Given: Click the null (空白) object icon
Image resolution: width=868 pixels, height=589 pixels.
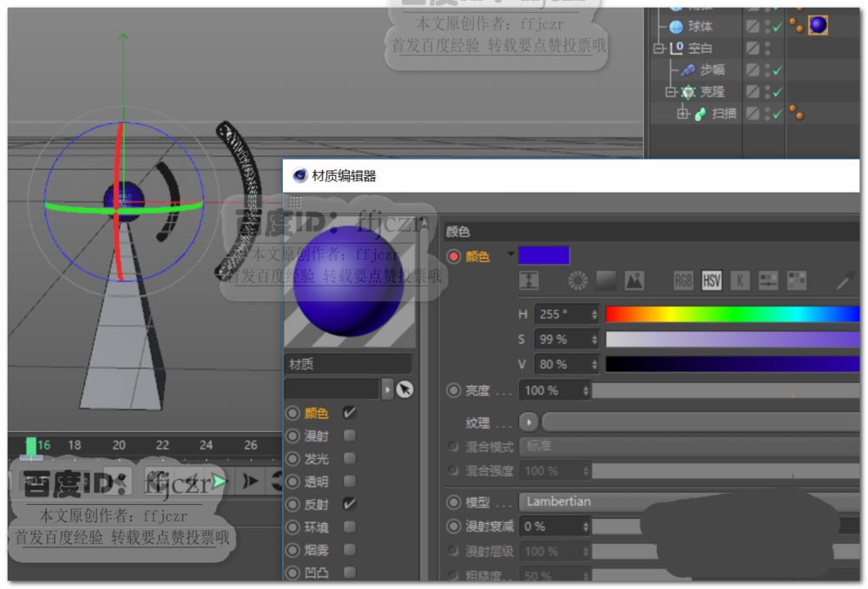Looking at the screenshot, I should [x=676, y=48].
